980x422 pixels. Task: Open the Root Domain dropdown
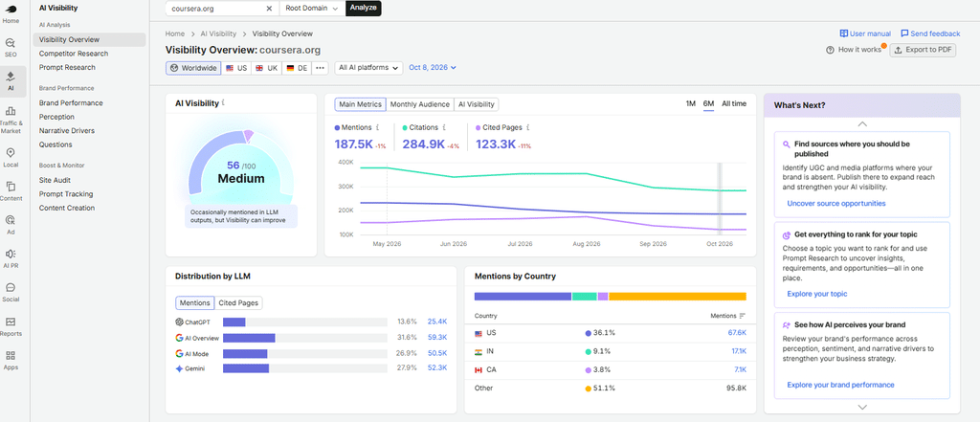311,8
